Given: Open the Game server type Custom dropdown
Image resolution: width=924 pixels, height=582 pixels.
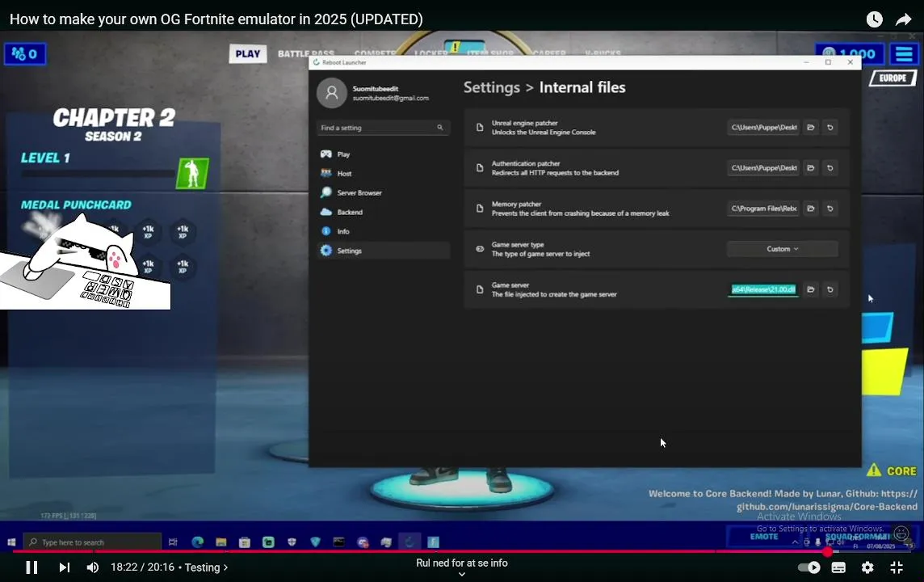Looking at the screenshot, I should click(x=782, y=249).
